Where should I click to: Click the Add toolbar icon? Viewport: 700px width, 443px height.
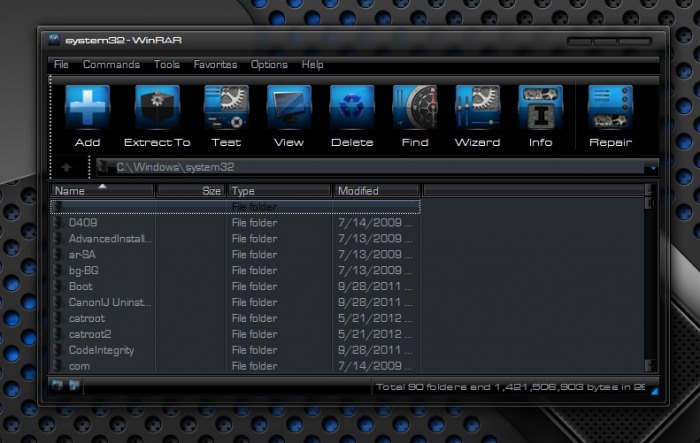tap(88, 108)
